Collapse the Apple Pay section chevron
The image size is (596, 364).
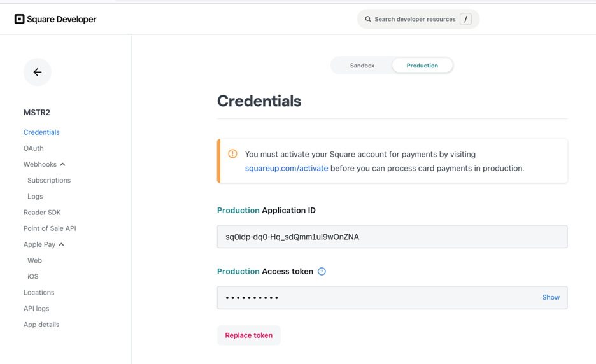(x=62, y=244)
